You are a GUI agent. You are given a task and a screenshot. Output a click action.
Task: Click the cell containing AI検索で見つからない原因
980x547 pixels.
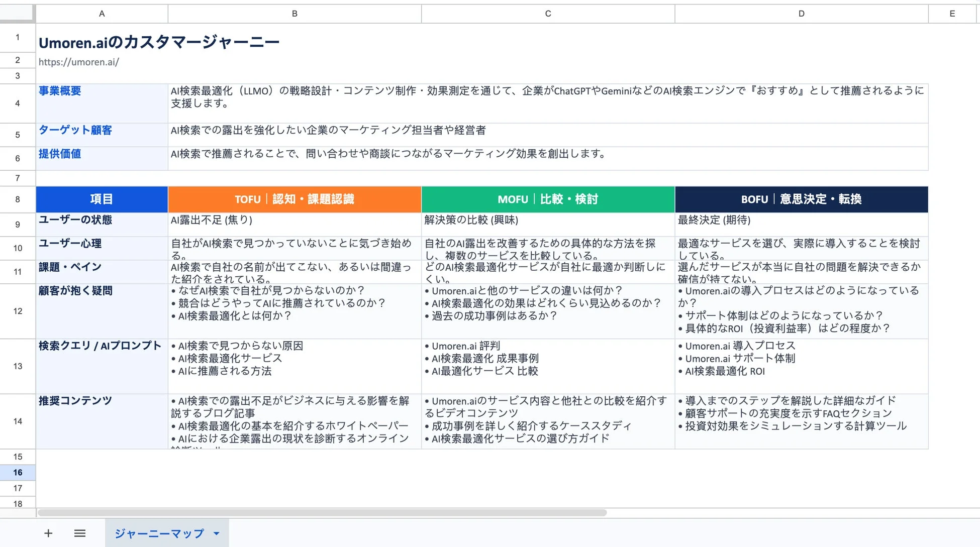pyautogui.click(x=295, y=366)
